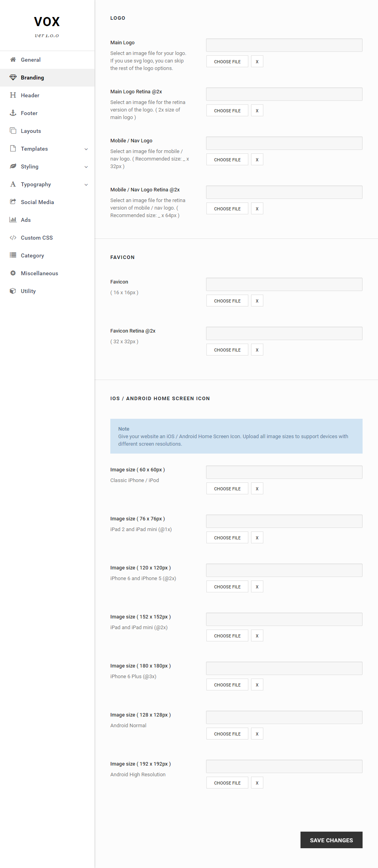
Task: Expand the Templates submenu chevron
Action: [x=86, y=149]
